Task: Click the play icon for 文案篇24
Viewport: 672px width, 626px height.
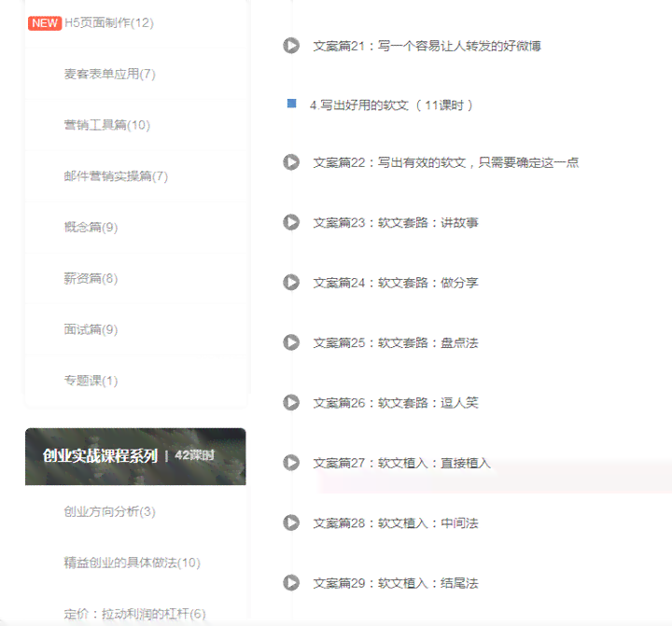Action: (291, 282)
